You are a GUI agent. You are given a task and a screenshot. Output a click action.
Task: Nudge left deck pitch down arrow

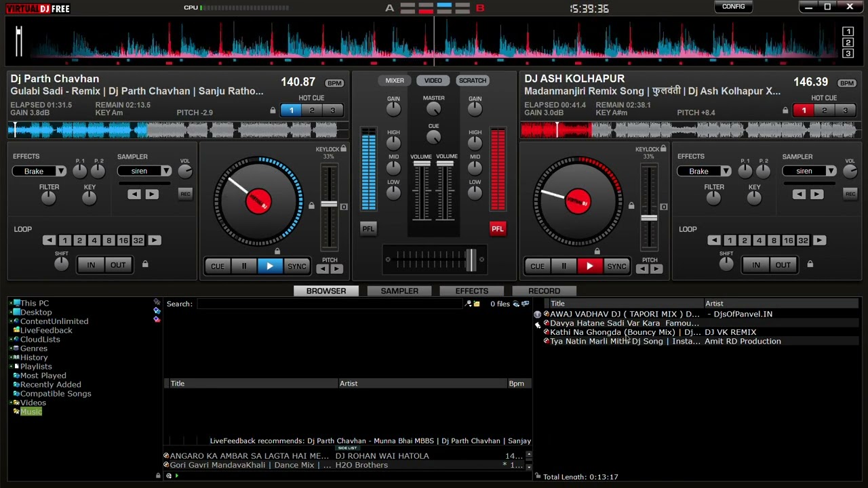pyautogui.click(x=323, y=269)
